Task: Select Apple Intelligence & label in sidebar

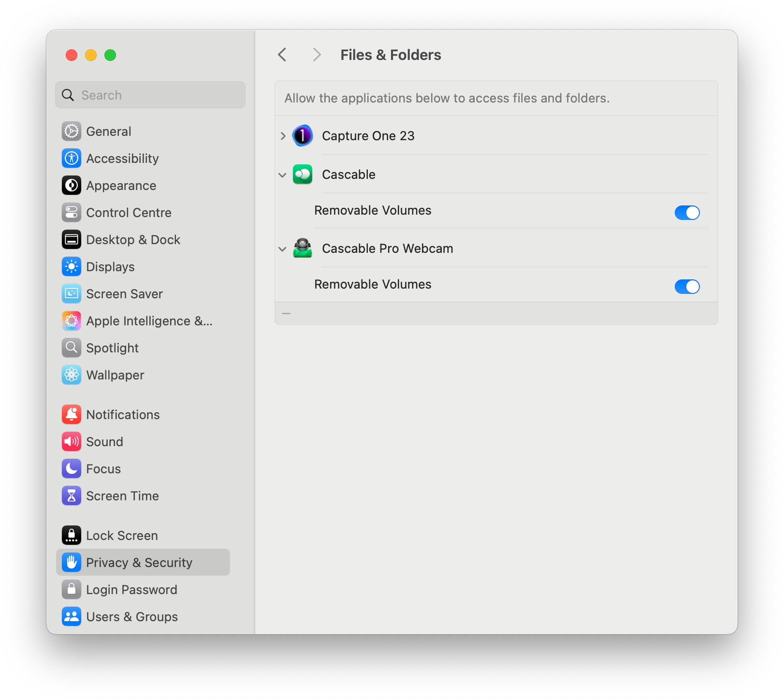Action: click(x=149, y=321)
